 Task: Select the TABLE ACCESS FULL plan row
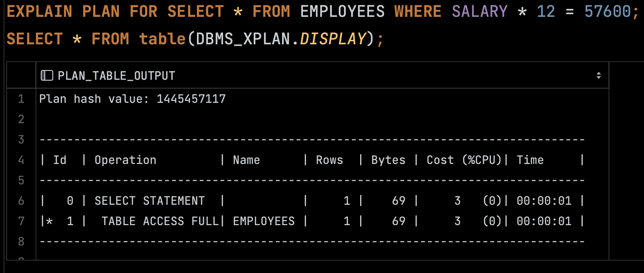(x=322, y=221)
